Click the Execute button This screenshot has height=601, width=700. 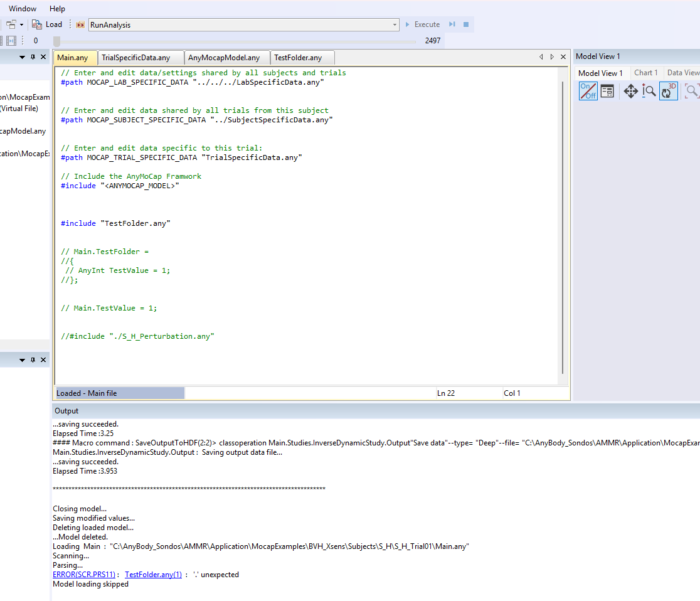[x=422, y=24]
